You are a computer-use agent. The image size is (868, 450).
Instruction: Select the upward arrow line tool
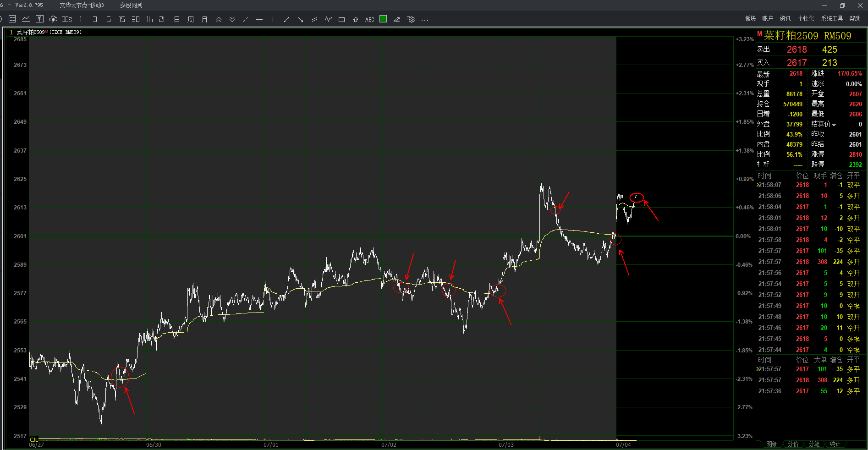(287, 19)
